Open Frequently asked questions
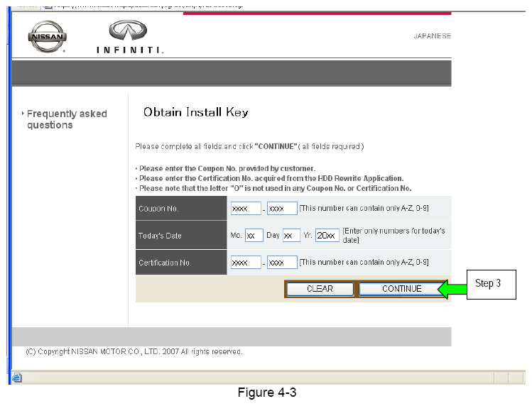532x406 pixels. point(67,119)
